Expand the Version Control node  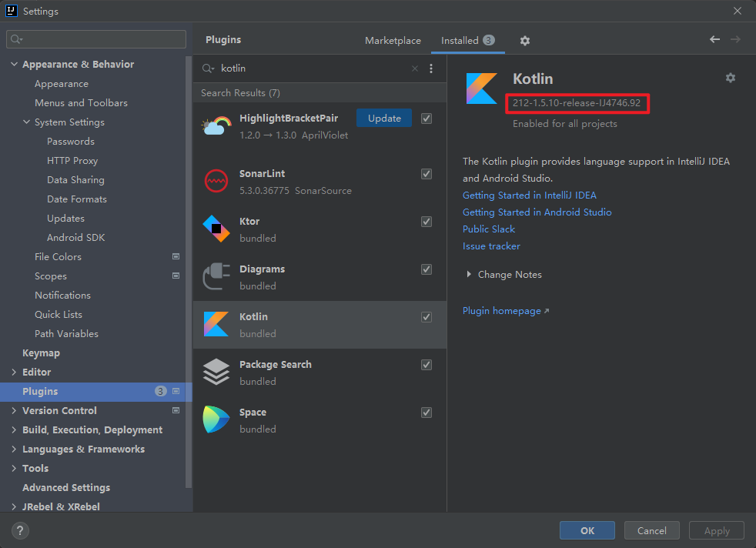pyautogui.click(x=14, y=411)
